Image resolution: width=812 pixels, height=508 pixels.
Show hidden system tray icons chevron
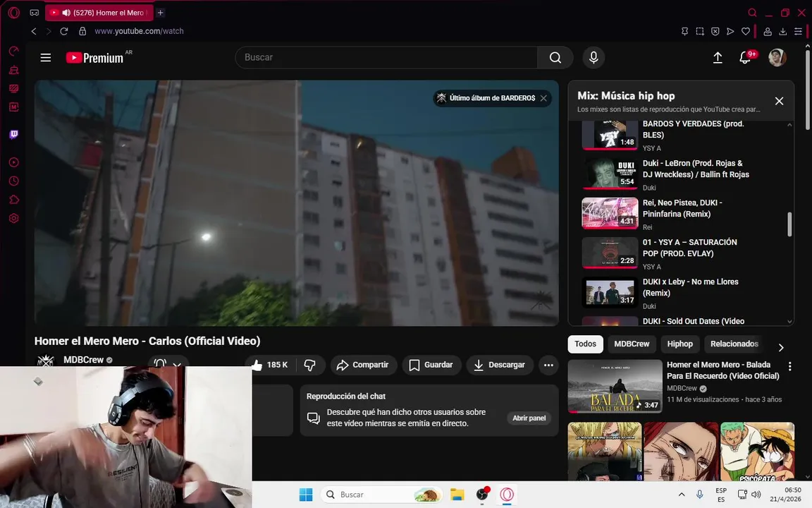click(x=682, y=495)
